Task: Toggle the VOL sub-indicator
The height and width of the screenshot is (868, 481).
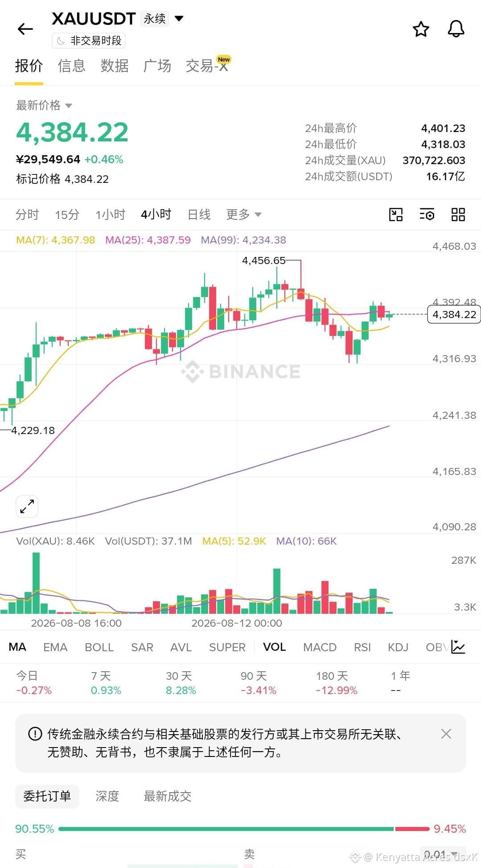Action: click(275, 647)
